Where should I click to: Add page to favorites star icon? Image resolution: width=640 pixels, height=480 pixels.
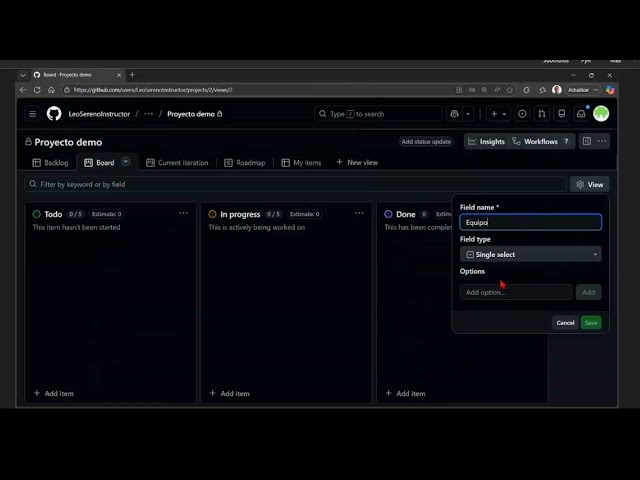click(x=509, y=90)
